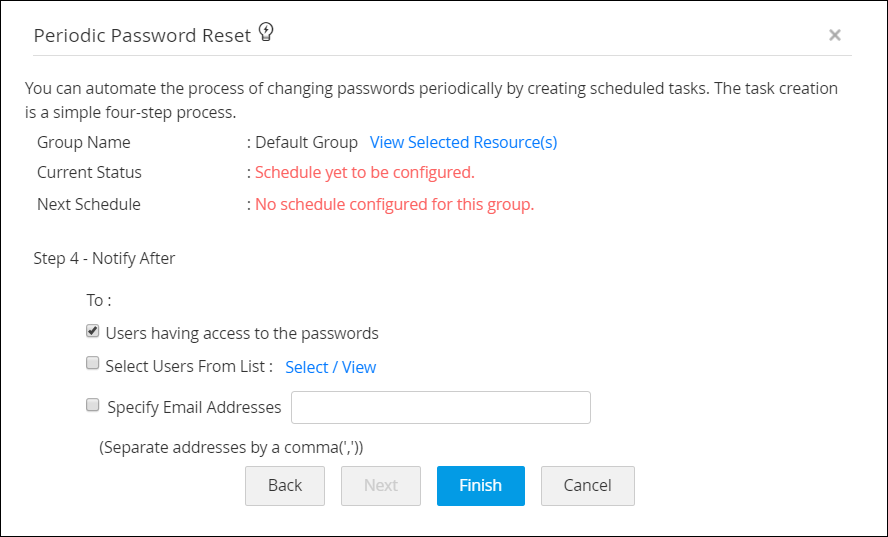Click the 'Schedule yet to be configured' status
This screenshot has width=888, height=537.
(x=364, y=172)
